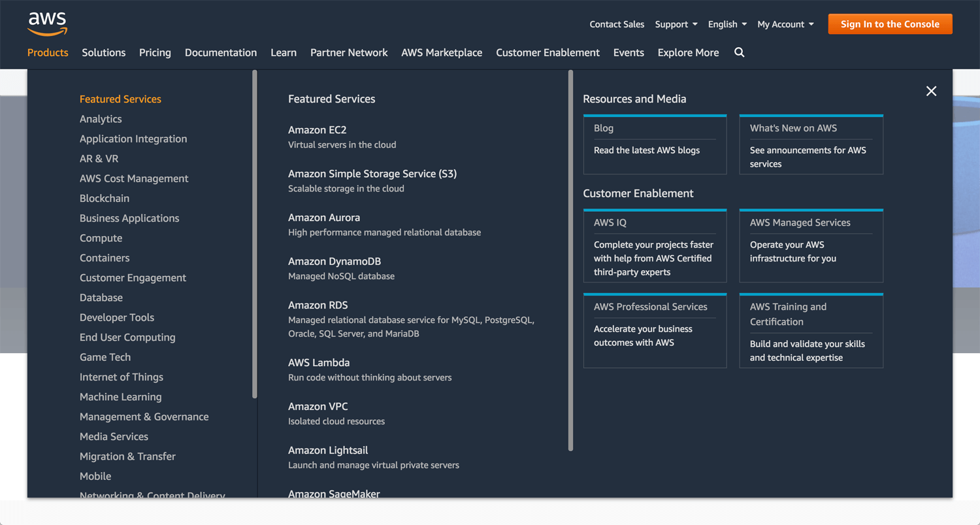Open Amazon EC2 service link

tap(318, 130)
